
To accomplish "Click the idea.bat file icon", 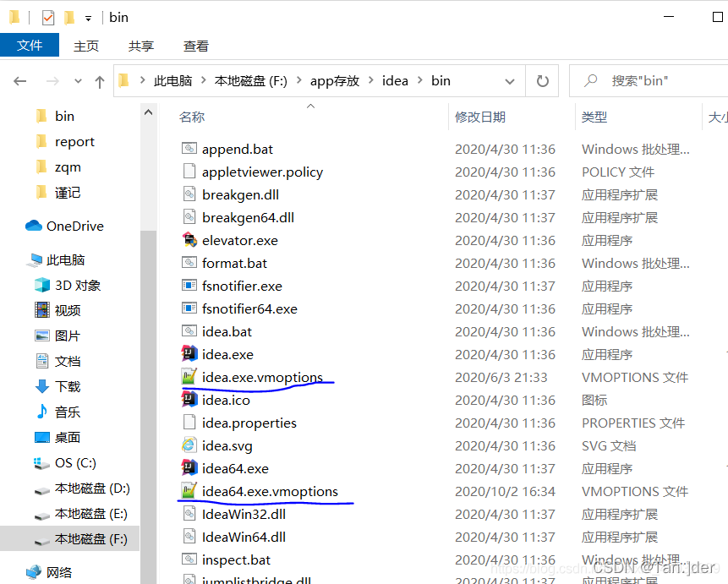I will [189, 331].
